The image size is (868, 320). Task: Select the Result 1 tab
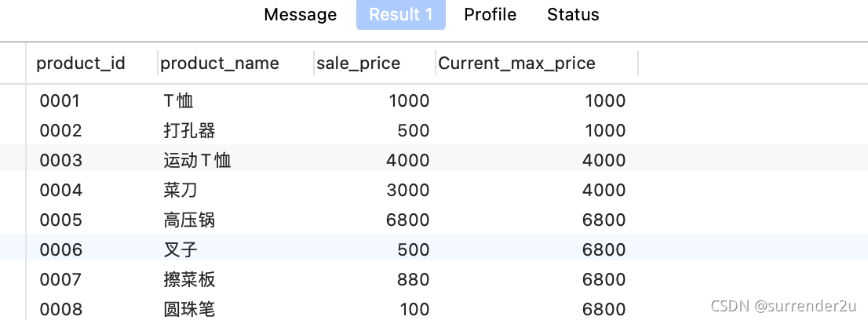(401, 14)
